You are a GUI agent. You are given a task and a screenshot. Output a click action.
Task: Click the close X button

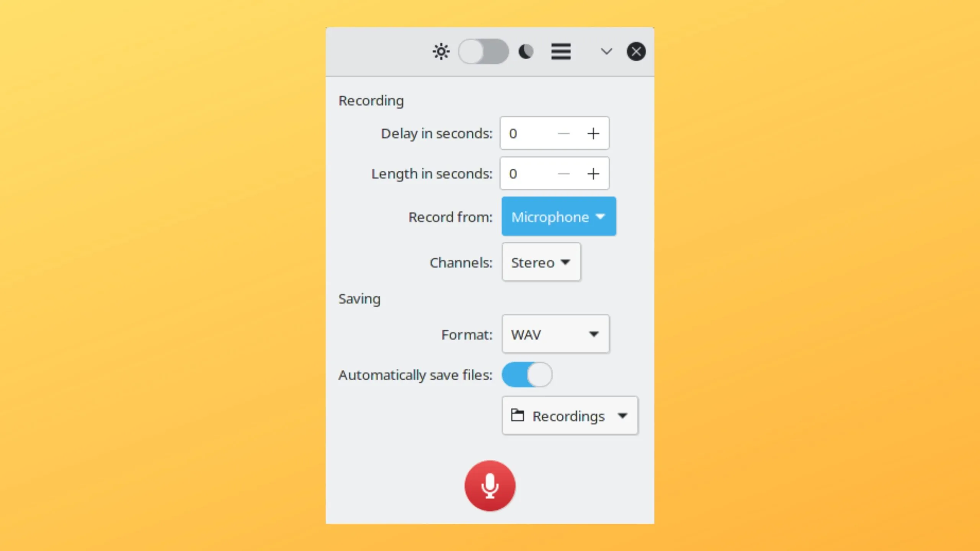click(635, 51)
